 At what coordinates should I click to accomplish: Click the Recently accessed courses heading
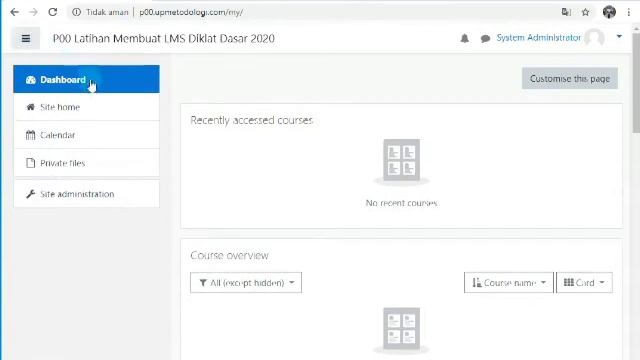click(251, 120)
